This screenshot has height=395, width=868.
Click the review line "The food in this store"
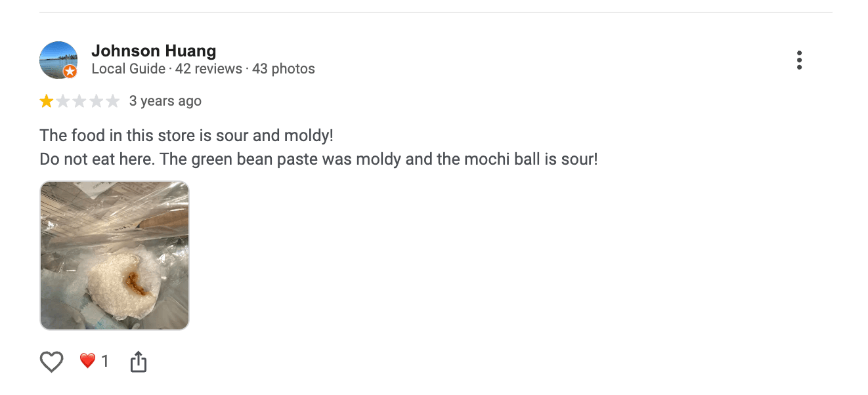point(186,136)
